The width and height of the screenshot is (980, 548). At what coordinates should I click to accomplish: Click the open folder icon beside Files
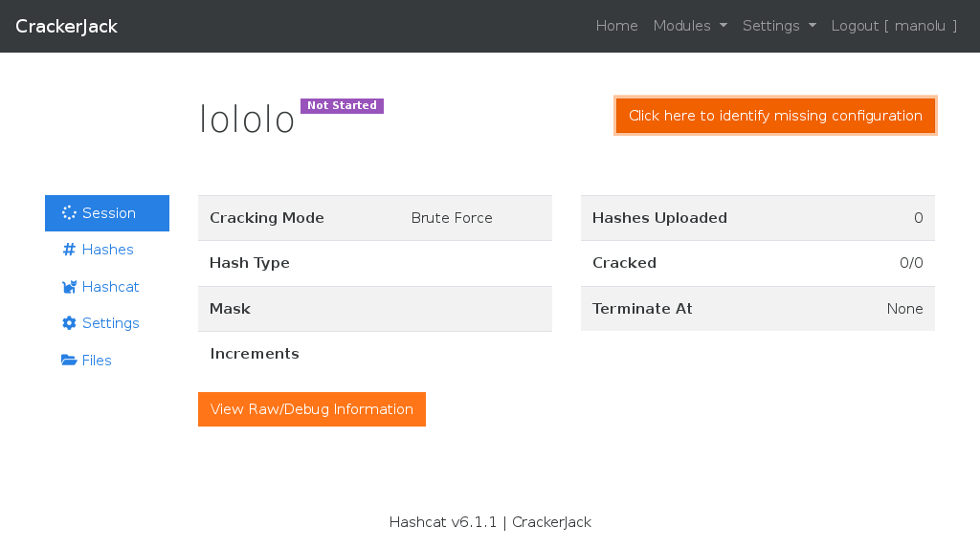point(69,360)
